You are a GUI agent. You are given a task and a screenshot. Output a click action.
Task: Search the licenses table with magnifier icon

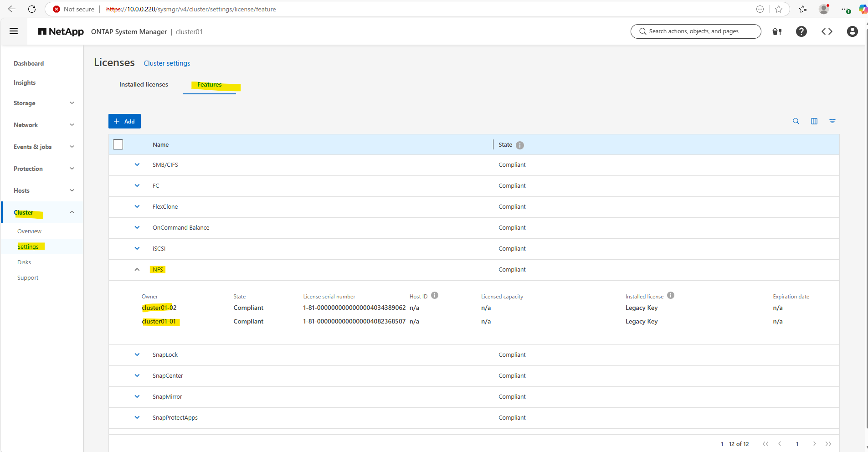click(796, 121)
